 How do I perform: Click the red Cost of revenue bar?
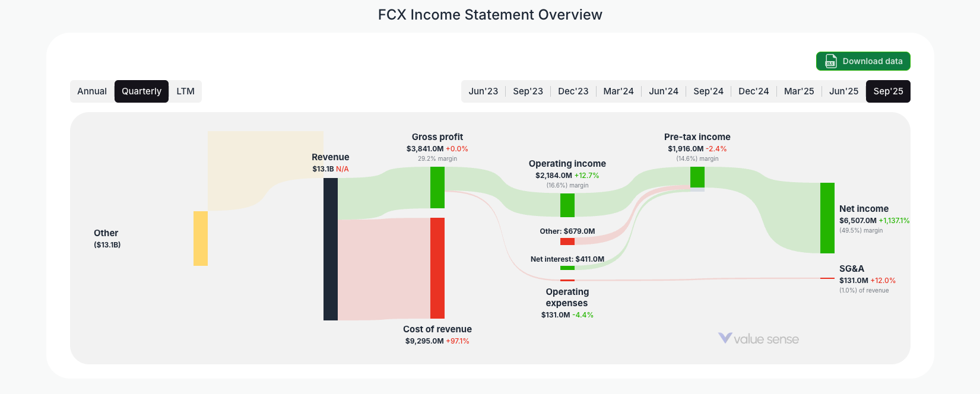pos(437,269)
